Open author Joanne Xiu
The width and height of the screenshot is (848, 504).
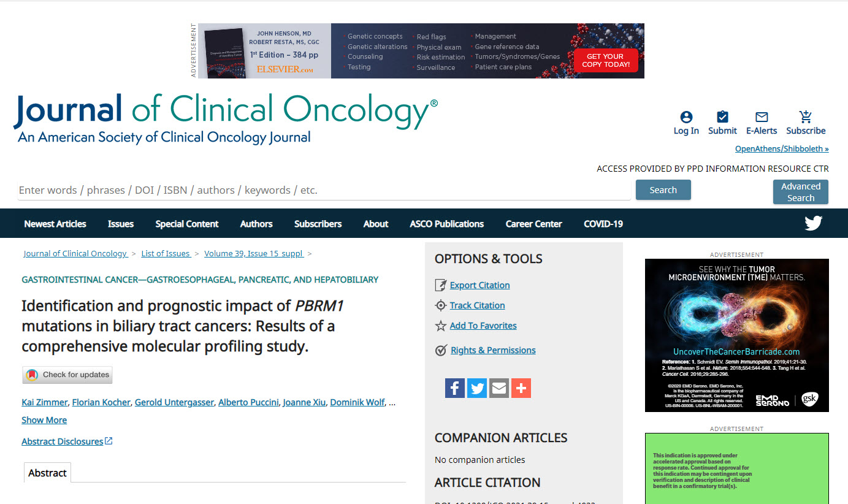click(305, 402)
